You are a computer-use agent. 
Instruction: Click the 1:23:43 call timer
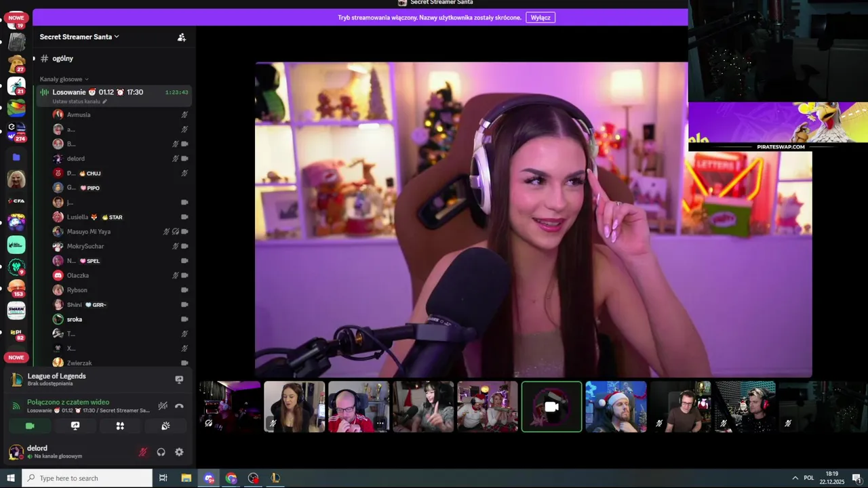click(x=176, y=92)
